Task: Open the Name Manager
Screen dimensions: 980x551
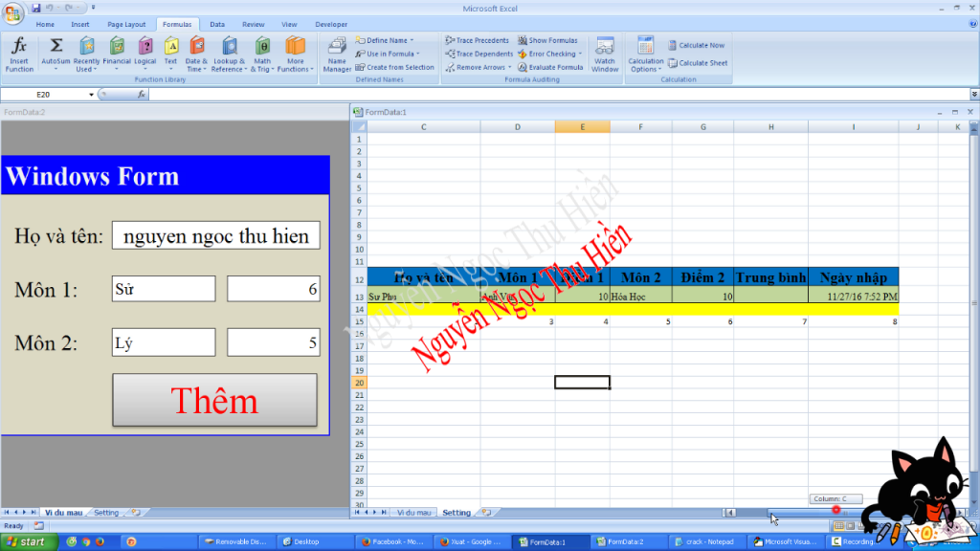Action: click(337, 55)
